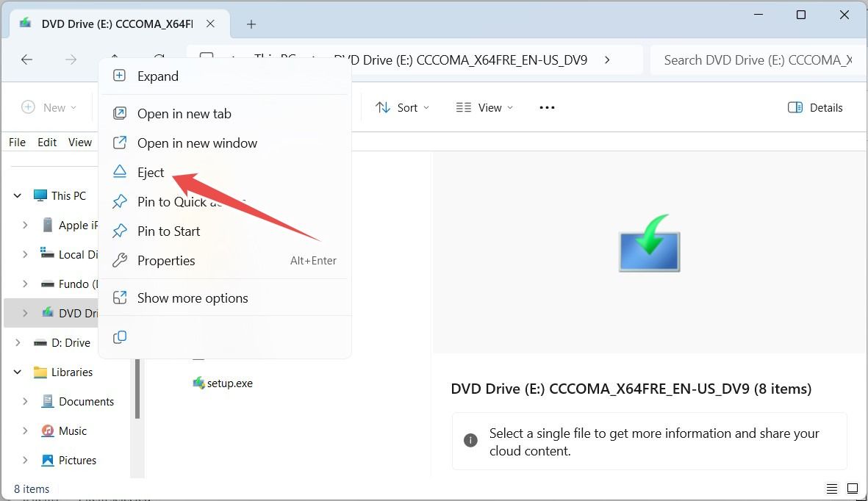This screenshot has width=868, height=501.
Task: Open the Details pane
Action: click(815, 107)
